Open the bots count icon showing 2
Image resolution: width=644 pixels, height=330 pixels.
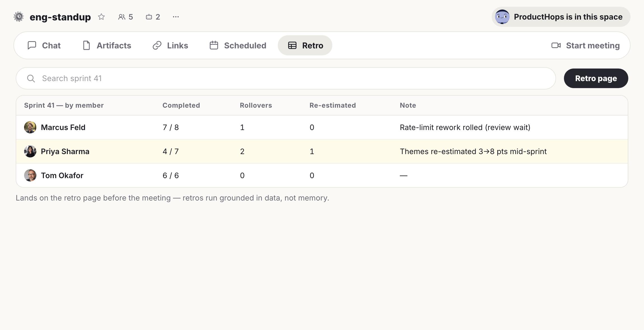(153, 17)
